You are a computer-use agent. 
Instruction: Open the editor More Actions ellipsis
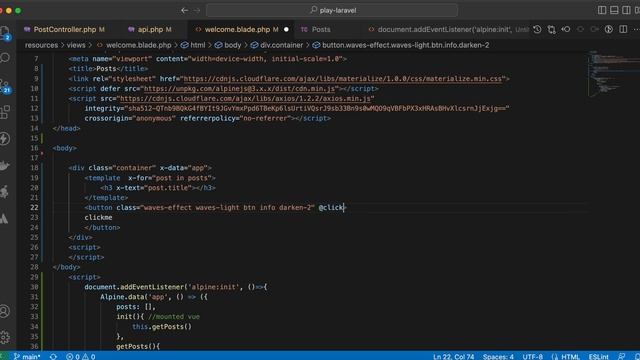pyautogui.click(x=636, y=29)
